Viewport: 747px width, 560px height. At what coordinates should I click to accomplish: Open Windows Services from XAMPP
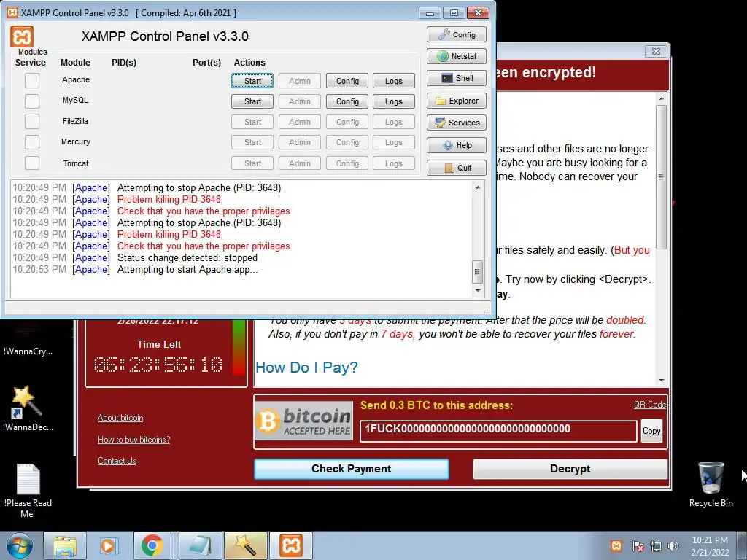point(457,122)
